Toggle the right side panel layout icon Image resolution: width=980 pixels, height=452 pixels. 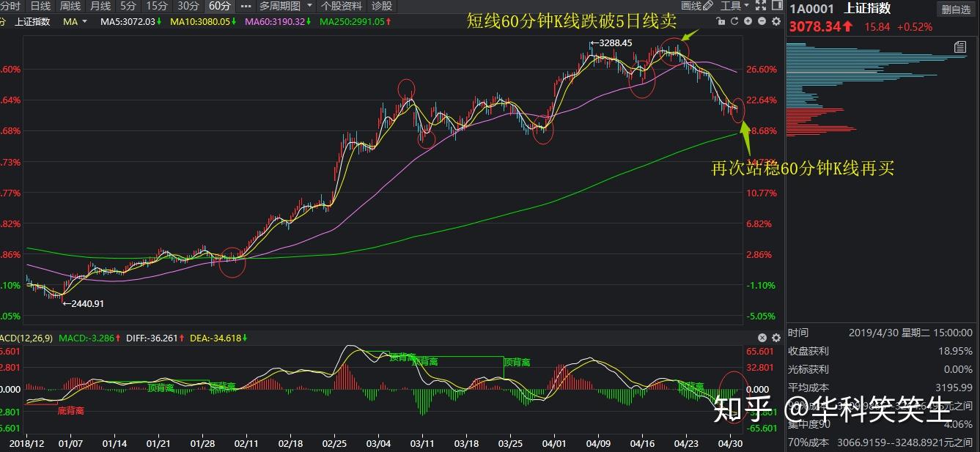(778, 6)
